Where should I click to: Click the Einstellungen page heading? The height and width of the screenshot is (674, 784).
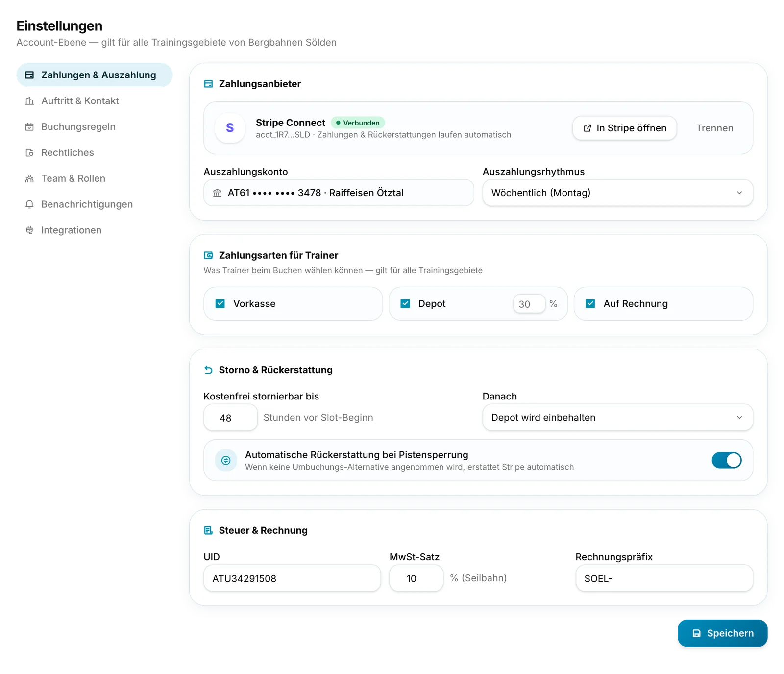point(59,26)
